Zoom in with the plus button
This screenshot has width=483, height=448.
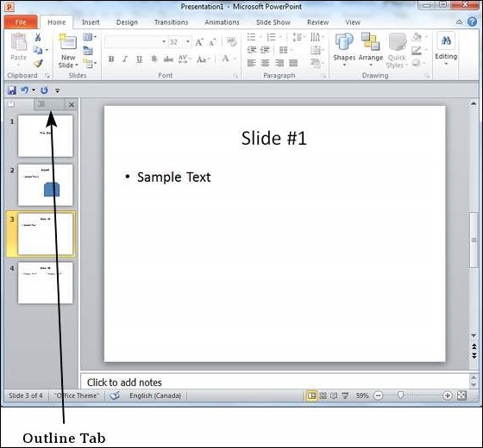click(x=448, y=395)
